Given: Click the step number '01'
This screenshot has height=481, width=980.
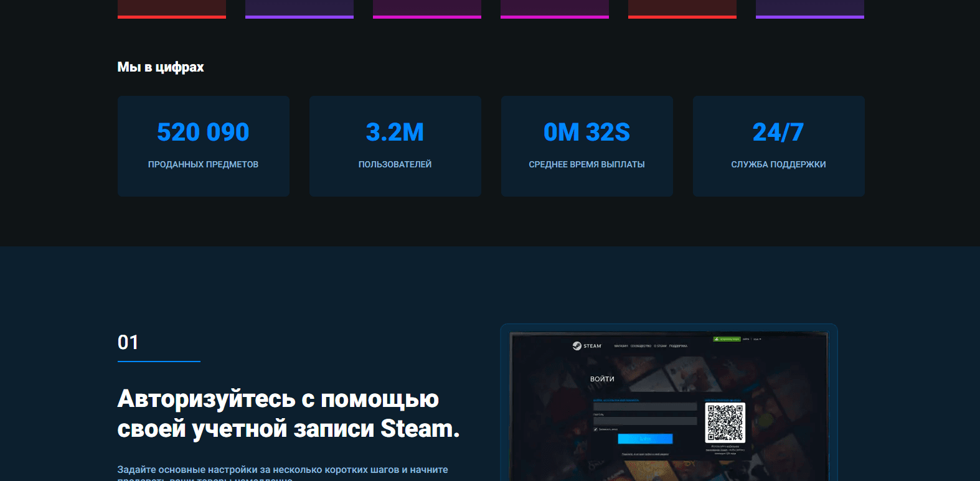Looking at the screenshot, I should pos(128,342).
